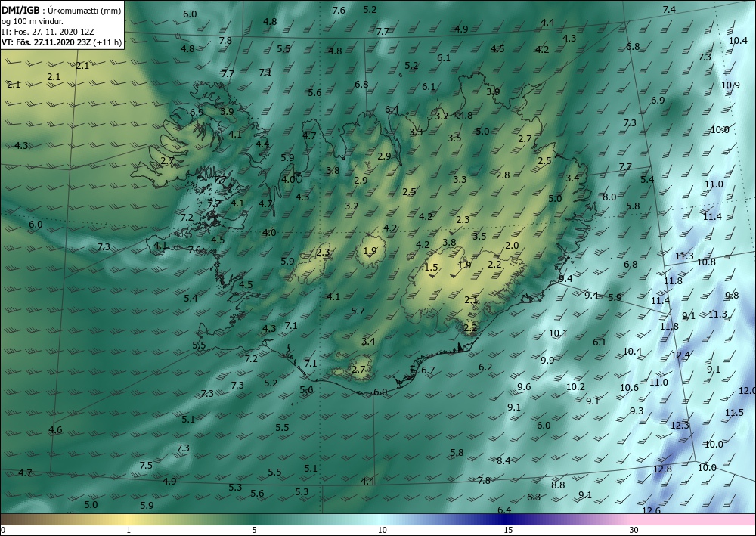The image size is (756, 536).
Task: Click the 7.5 precipitation value
Action: click(x=146, y=465)
